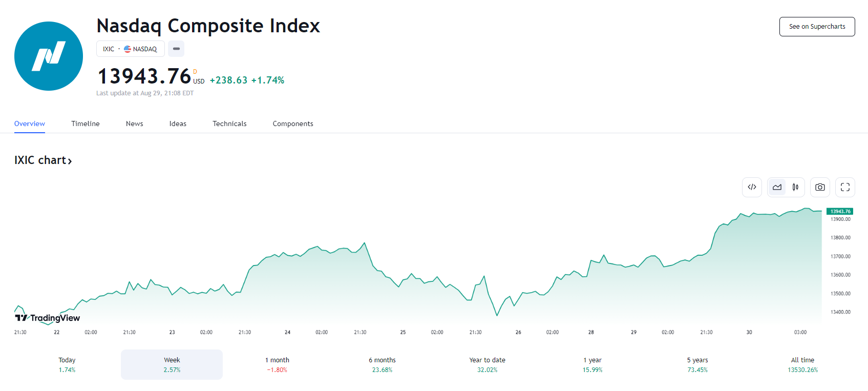Image resolution: width=868 pixels, height=391 pixels.
Task: Click the Last update timestamp text
Action: [x=145, y=93]
